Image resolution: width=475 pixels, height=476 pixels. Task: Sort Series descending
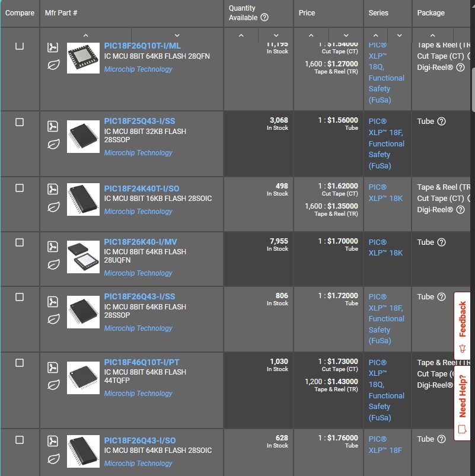pyautogui.click(x=399, y=36)
